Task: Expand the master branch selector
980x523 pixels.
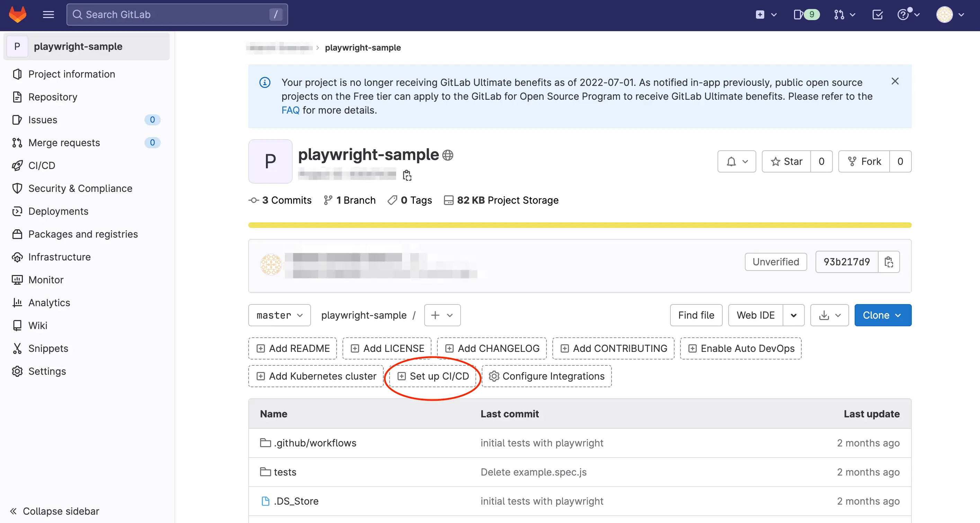Action: click(x=279, y=315)
